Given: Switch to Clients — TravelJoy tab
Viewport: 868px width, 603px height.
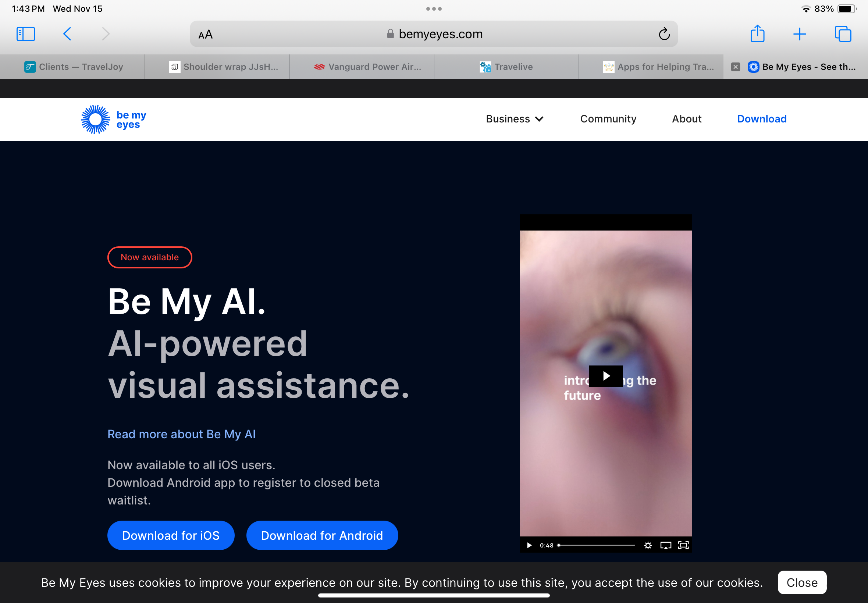Looking at the screenshot, I should 72,67.
